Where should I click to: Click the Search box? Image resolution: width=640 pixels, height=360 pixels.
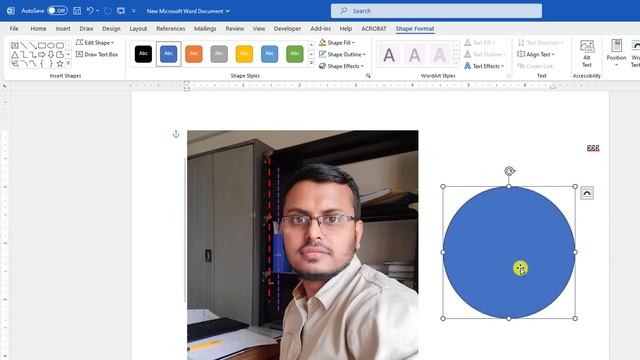[x=436, y=11]
